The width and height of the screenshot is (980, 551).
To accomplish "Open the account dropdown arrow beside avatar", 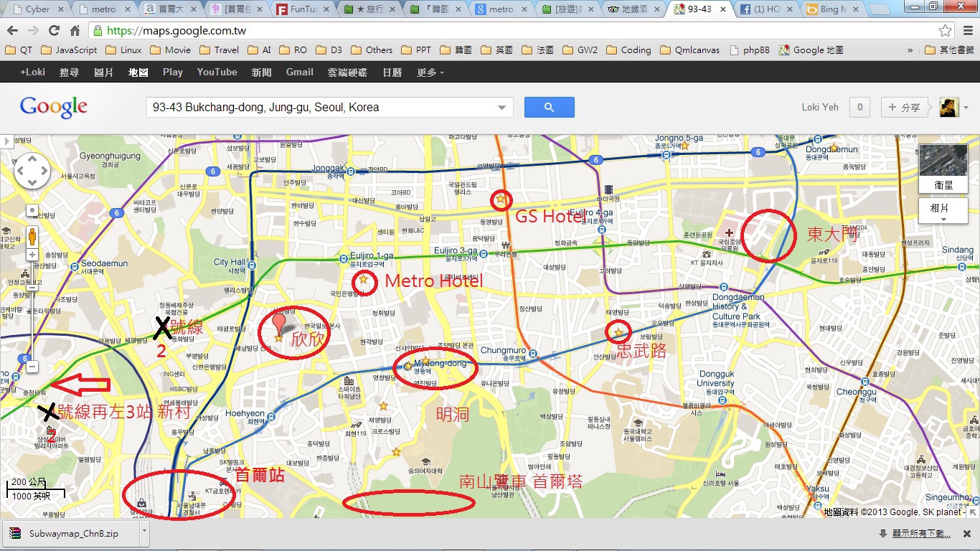I will pos(966,108).
